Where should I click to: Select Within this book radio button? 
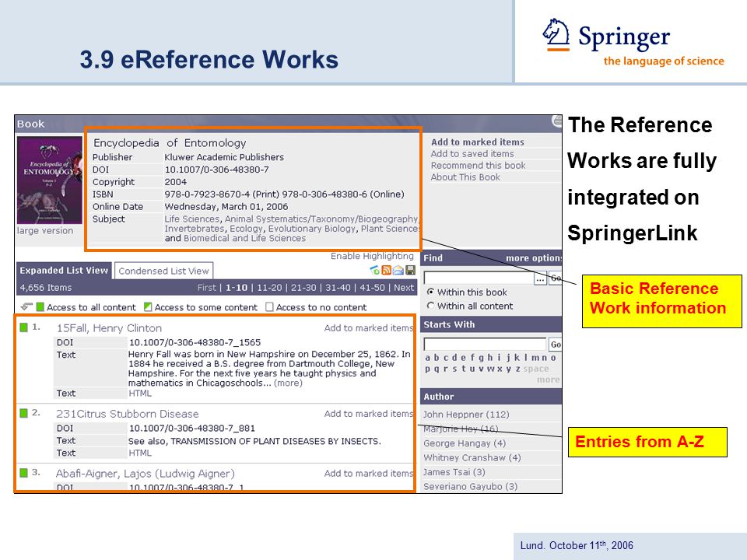click(430, 292)
